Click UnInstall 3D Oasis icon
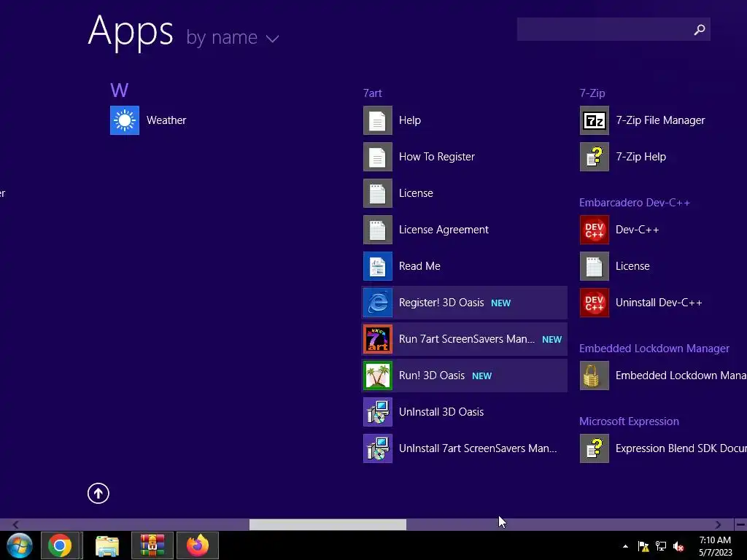Viewport: 747px width, 560px height. (x=377, y=412)
